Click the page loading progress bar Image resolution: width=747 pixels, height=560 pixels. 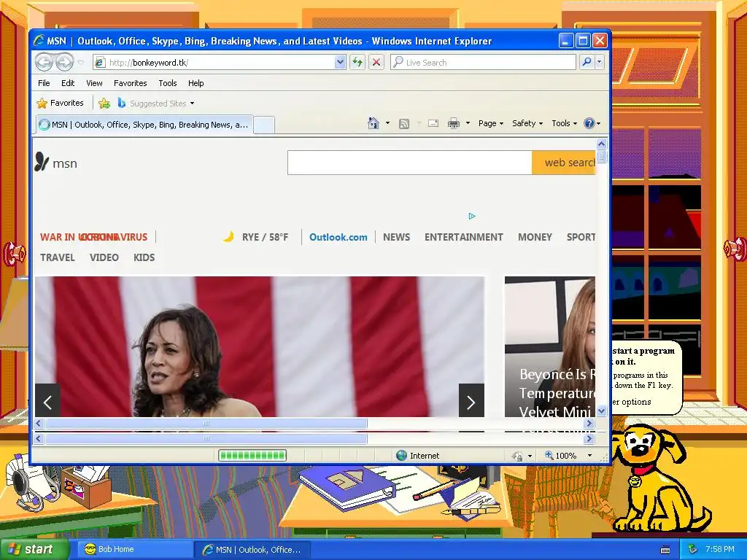pos(252,456)
